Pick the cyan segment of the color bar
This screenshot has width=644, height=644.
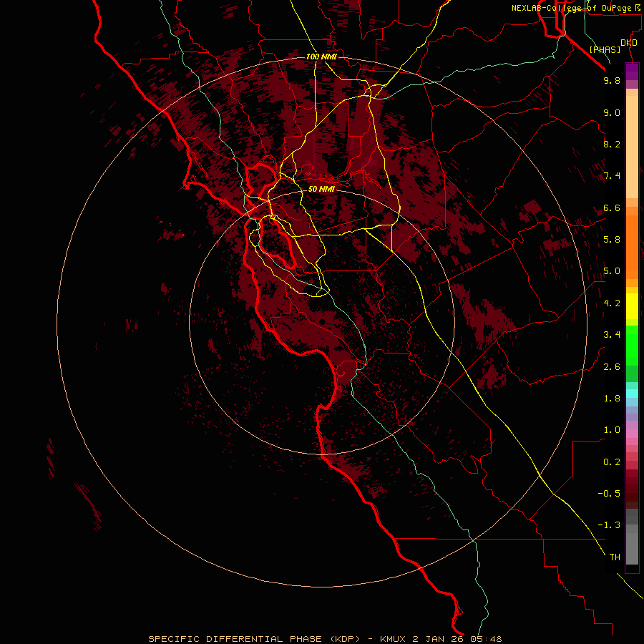[x=632, y=394]
